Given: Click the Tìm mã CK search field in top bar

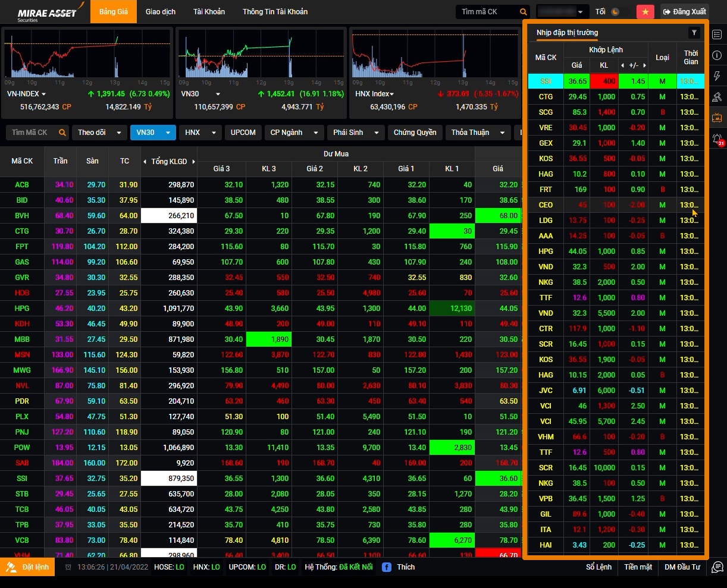Looking at the screenshot, I should click(x=489, y=12).
